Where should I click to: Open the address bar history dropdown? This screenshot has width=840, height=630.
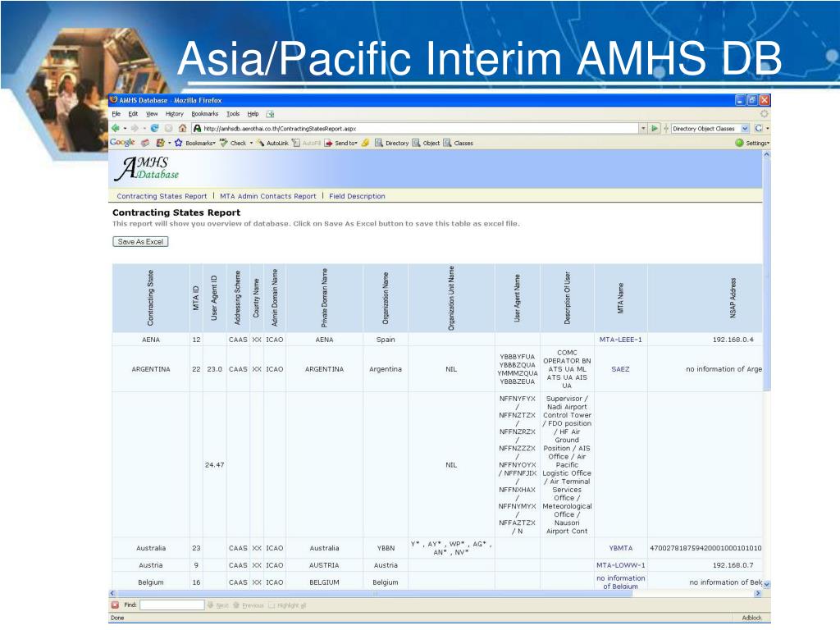tap(643, 129)
